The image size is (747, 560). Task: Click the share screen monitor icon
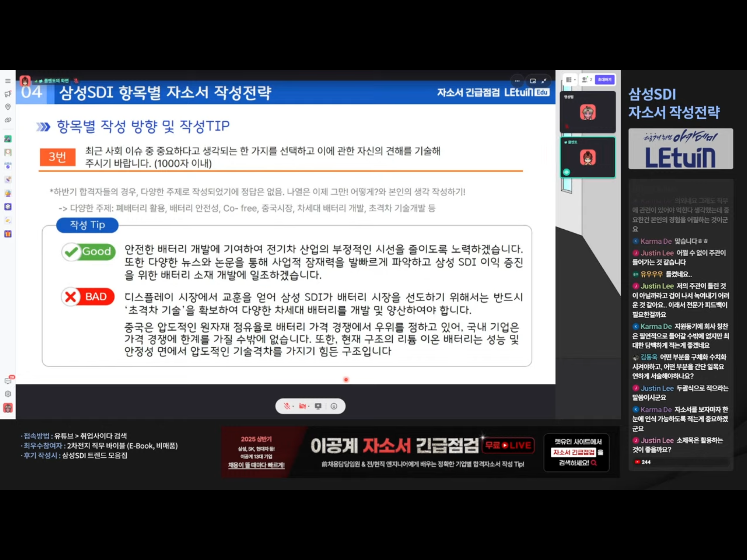[318, 406]
